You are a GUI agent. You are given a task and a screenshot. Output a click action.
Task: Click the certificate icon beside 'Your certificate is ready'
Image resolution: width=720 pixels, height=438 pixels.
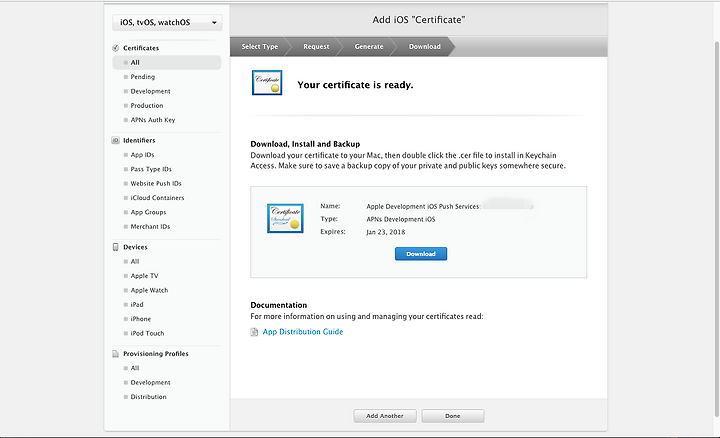click(267, 83)
